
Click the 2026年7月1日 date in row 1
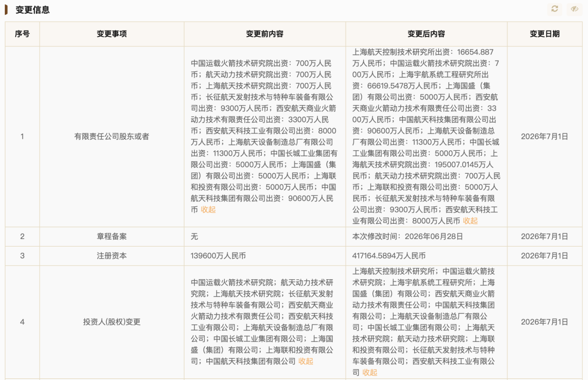pos(544,137)
